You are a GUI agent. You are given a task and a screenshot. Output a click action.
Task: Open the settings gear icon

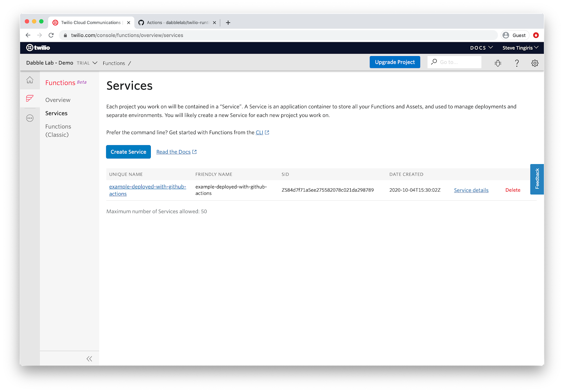coord(535,63)
